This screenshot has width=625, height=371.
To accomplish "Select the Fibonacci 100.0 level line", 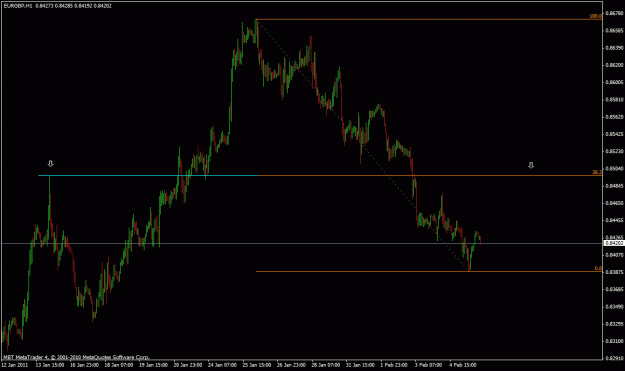I will tap(429, 19).
